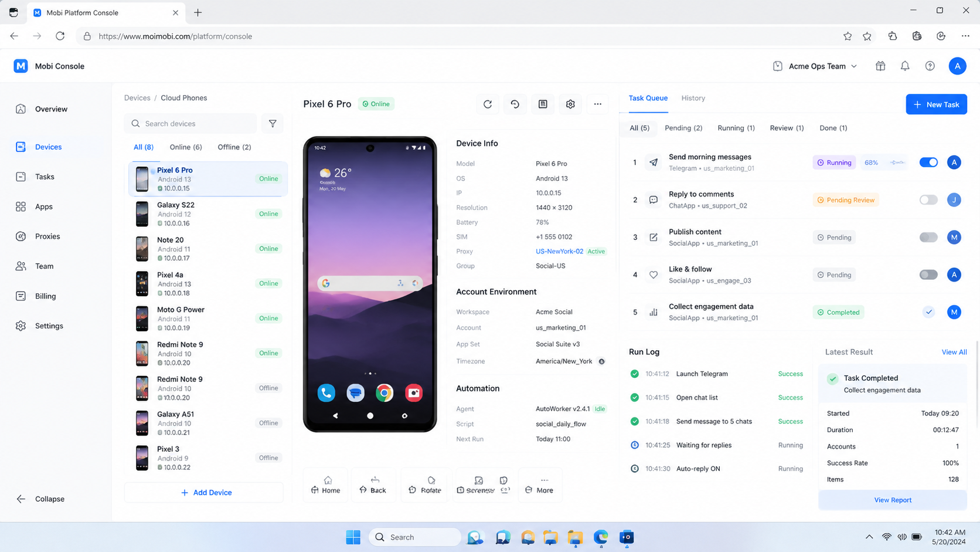980x552 pixels.
Task: Click the Rotate device control button
Action: coord(425,485)
